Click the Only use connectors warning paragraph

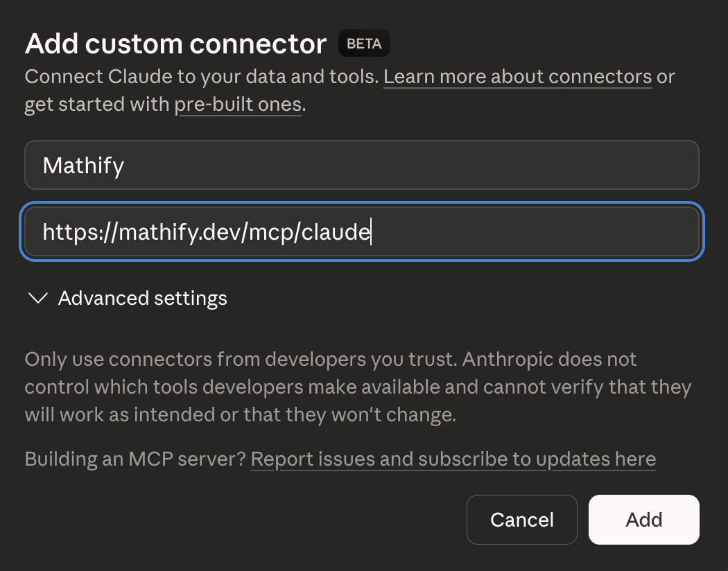click(x=357, y=387)
